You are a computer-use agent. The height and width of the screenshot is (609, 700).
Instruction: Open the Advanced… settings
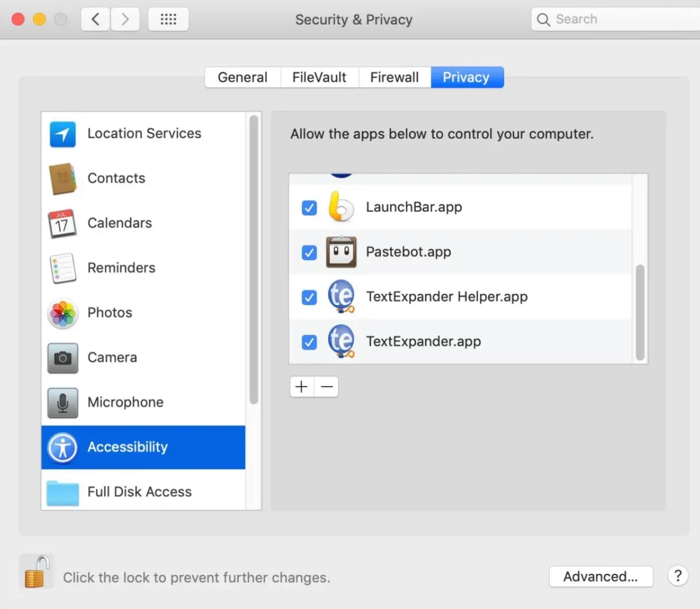pos(601,577)
